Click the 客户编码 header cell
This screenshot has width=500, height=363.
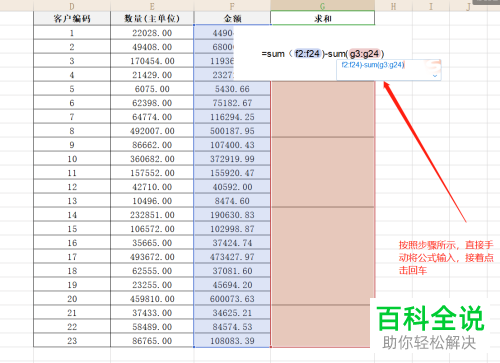coord(72,18)
